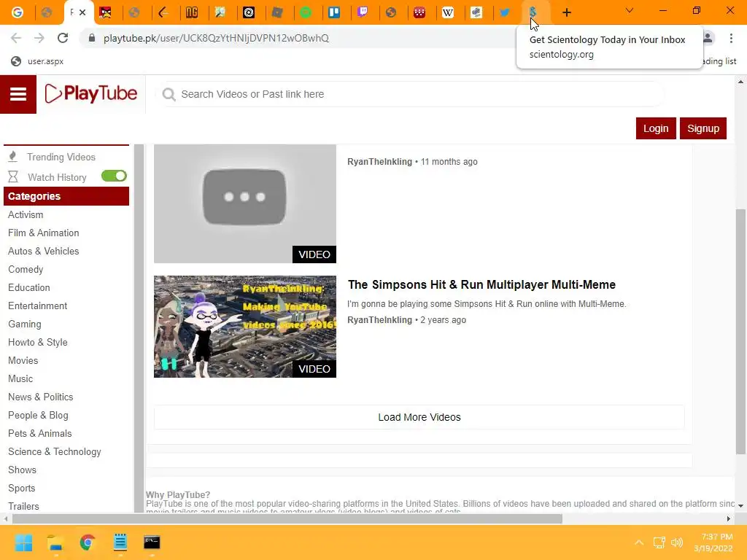Click RyanTheInkling on the 11 months ago video
Image resolution: width=747 pixels, height=560 pixels.
(x=379, y=162)
